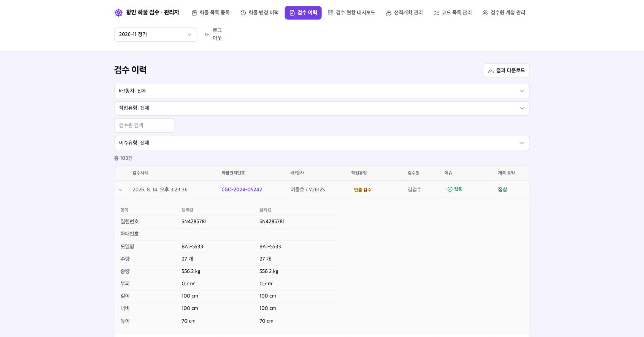Click the 작업유형 column header

359,173
